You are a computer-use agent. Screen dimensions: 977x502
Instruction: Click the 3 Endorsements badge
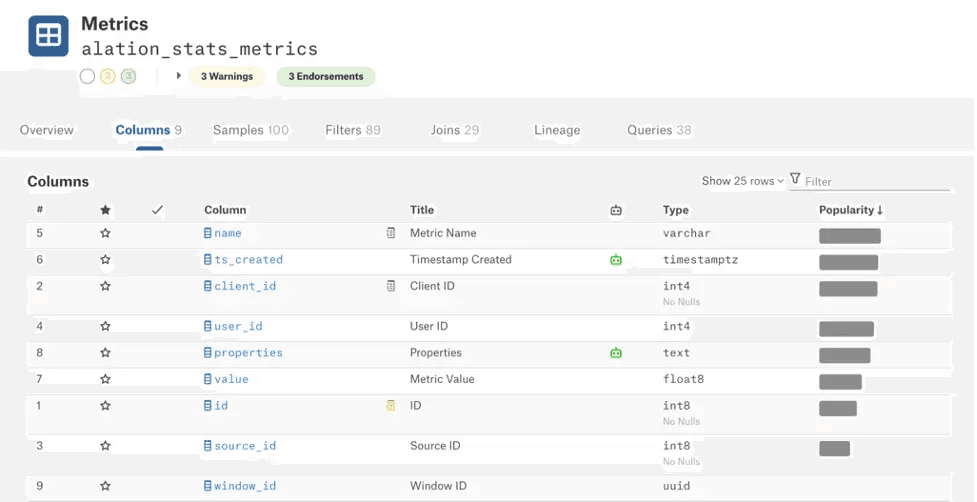coord(326,76)
